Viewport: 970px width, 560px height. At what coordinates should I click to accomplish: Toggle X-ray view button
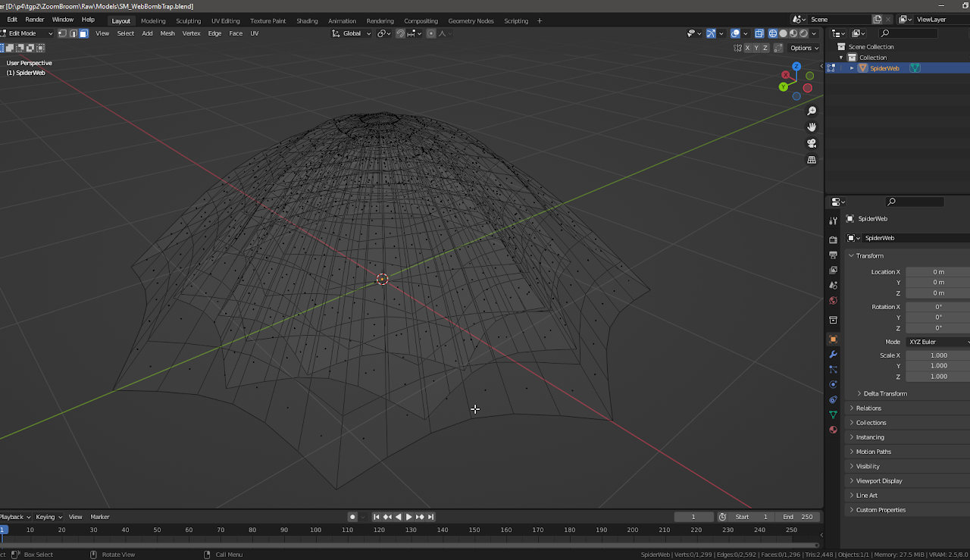coord(759,33)
